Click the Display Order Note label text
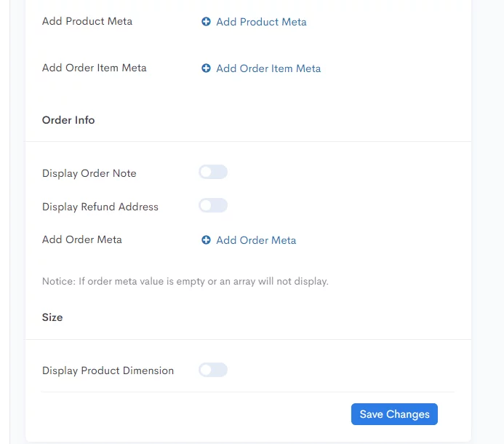This screenshot has height=444, width=504. point(89,173)
